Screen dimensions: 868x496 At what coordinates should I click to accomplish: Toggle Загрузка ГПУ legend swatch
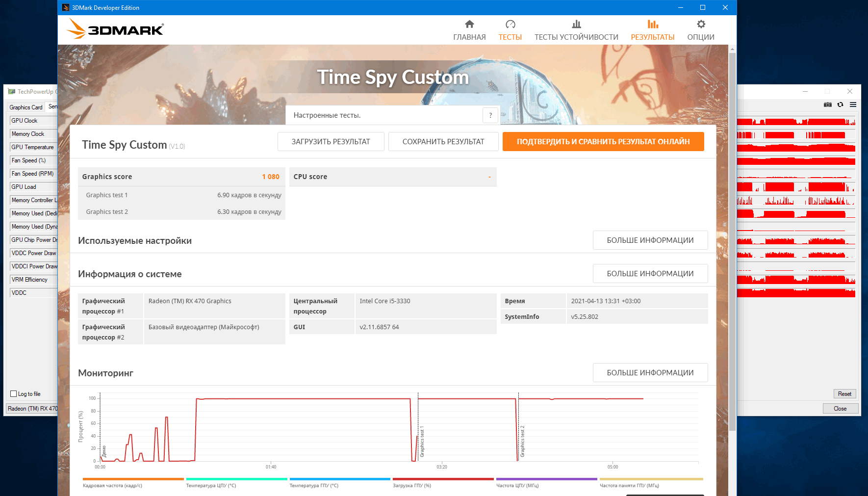click(x=443, y=479)
